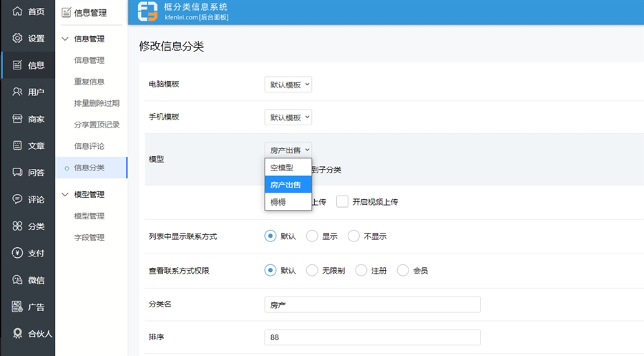
Task: Enable the video upload (开启视频上传) checkbox
Action: point(342,202)
